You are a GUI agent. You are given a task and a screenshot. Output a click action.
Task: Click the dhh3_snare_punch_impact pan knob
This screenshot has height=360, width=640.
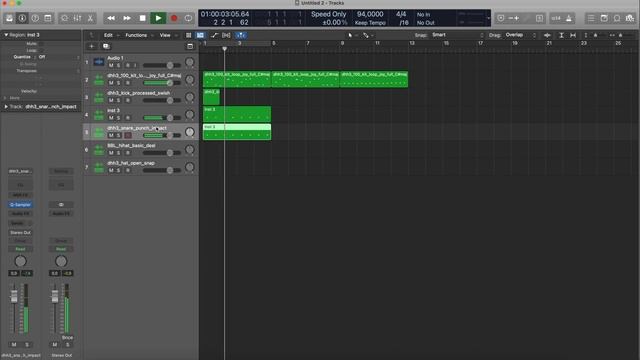pyautogui.click(x=189, y=132)
